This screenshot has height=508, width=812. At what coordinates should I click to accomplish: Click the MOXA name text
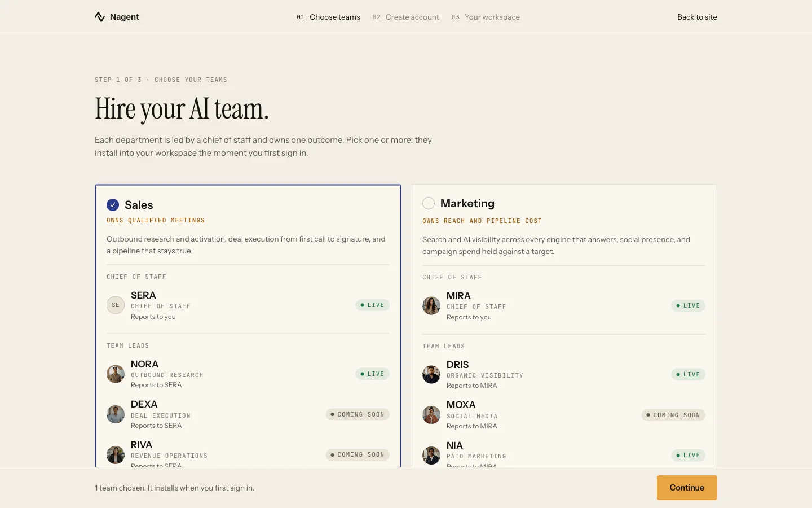(461, 405)
